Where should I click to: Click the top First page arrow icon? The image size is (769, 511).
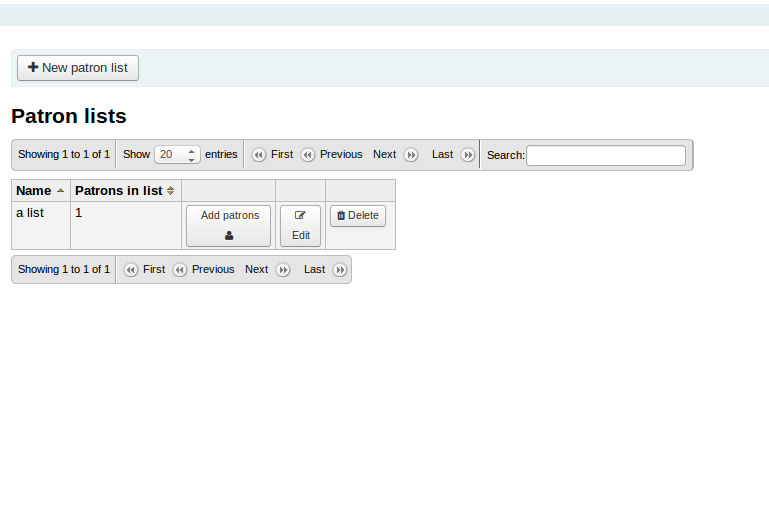pos(259,155)
